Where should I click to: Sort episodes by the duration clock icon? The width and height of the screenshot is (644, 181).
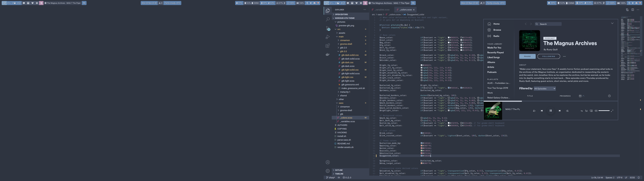[609, 96]
